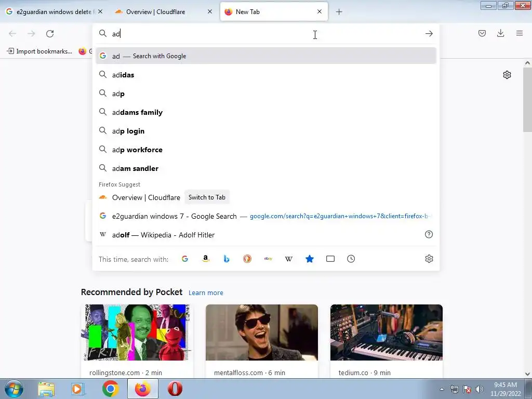Viewport: 532px width, 399px height.
Task: Select the adp search suggestion
Action: (266, 94)
